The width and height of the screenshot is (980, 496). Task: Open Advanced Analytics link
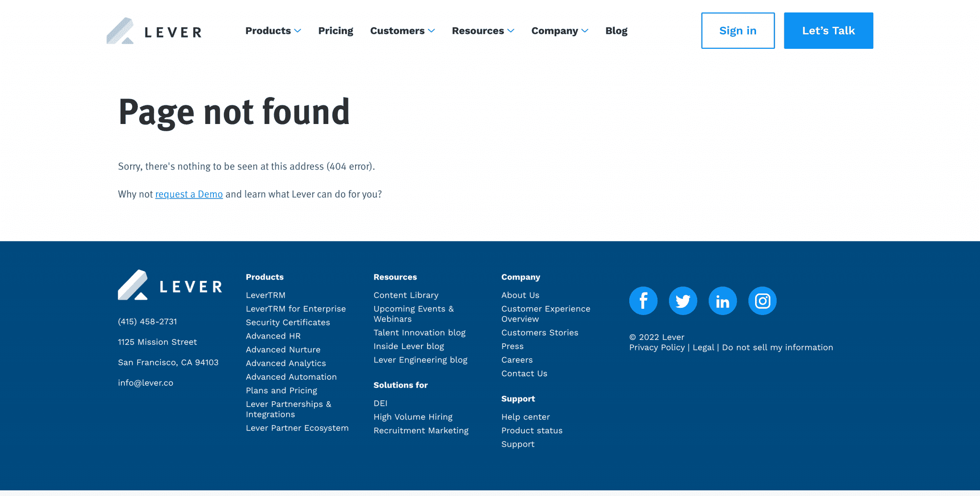pos(286,363)
